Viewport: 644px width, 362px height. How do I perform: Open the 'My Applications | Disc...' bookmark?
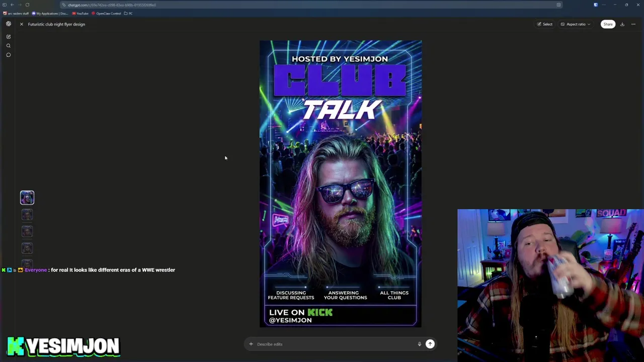click(x=50, y=14)
